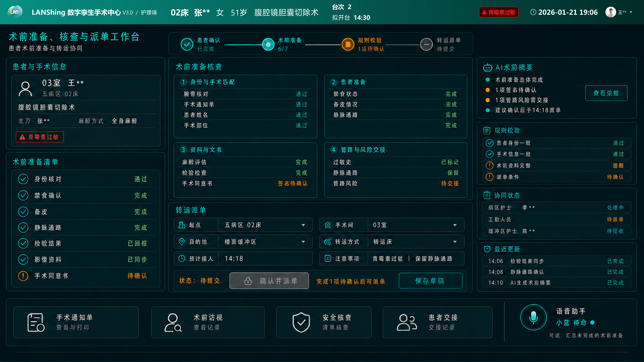Select the 患者确认 step
644x362 pixels.
(x=201, y=44)
